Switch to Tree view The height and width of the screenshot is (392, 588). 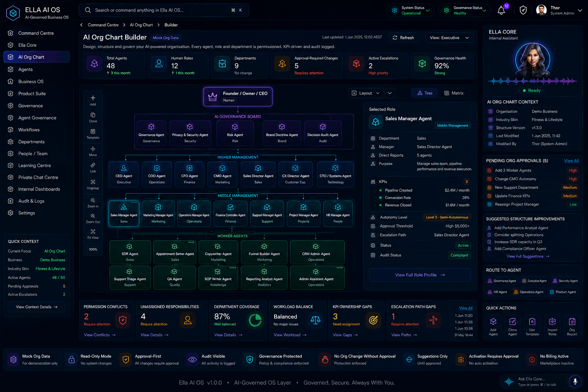point(425,93)
